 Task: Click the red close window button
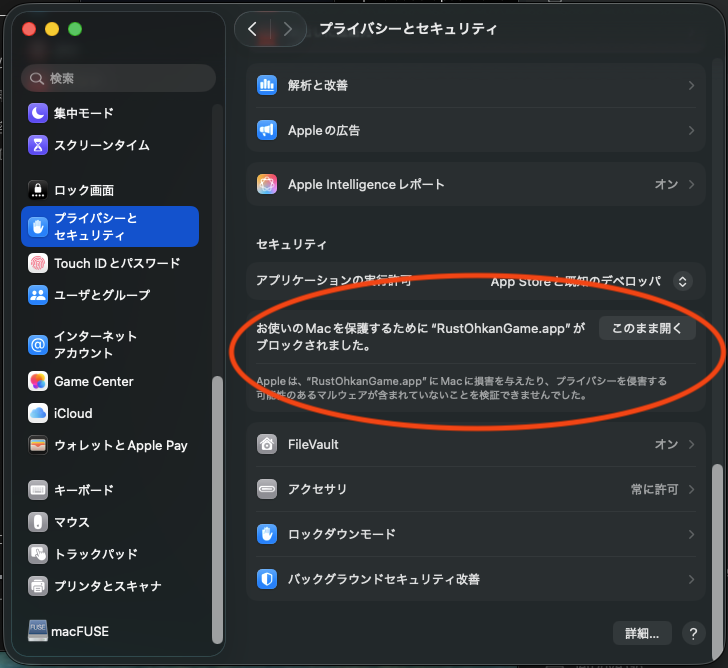click(29, 29)
